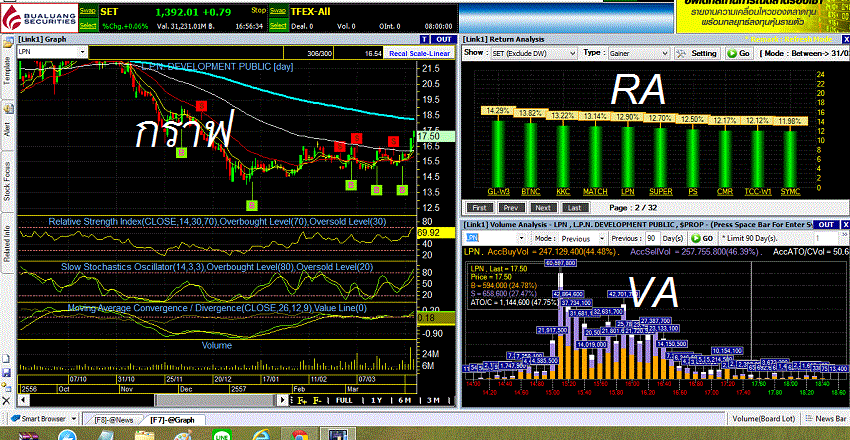Click the chart scrollbar left arrow
The height and width of the screenshot is (440, 850).
point(22,400)
